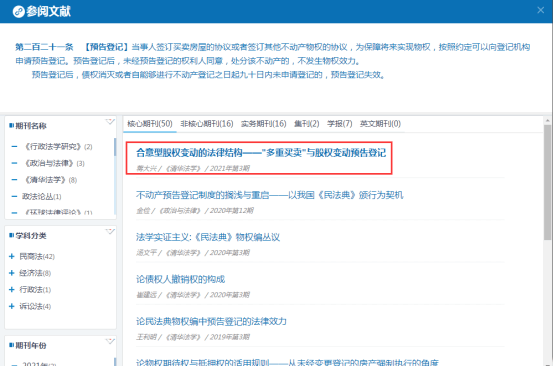Viewport: 554px width, 366px height.
Task: Open article 论民法典物权编中预告登记的法律效力
Action: click(x=211, y=321)
